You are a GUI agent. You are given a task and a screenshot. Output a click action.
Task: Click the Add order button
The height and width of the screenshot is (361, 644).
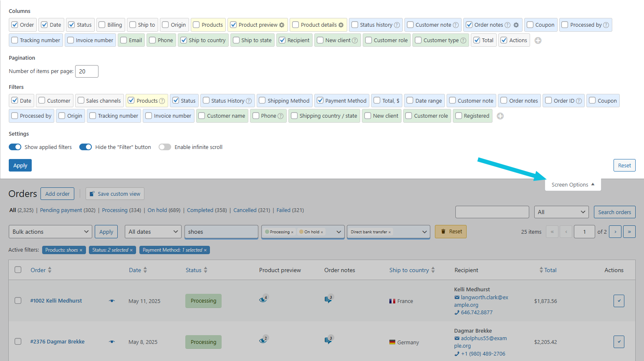(x=57, y=194)
